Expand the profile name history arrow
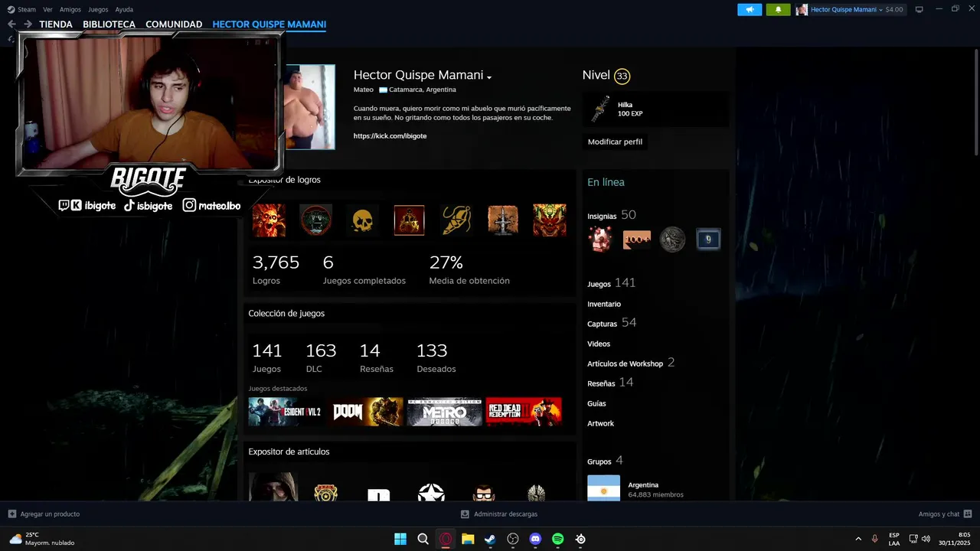This screenshot has width=980, height=551. point(489,77)
